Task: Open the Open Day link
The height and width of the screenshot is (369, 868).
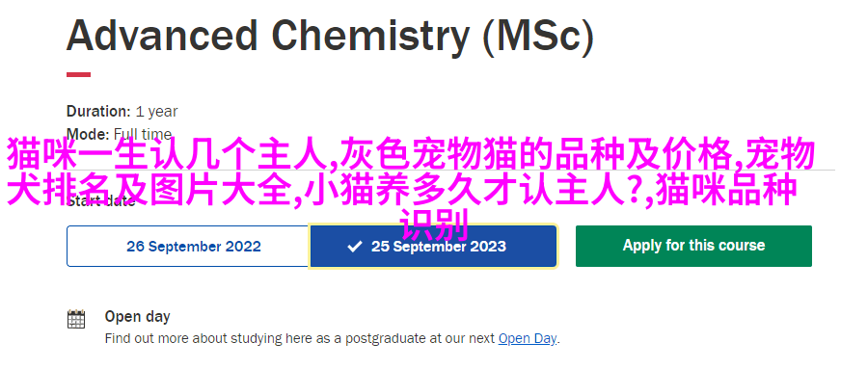Action: tap(527, 338)
